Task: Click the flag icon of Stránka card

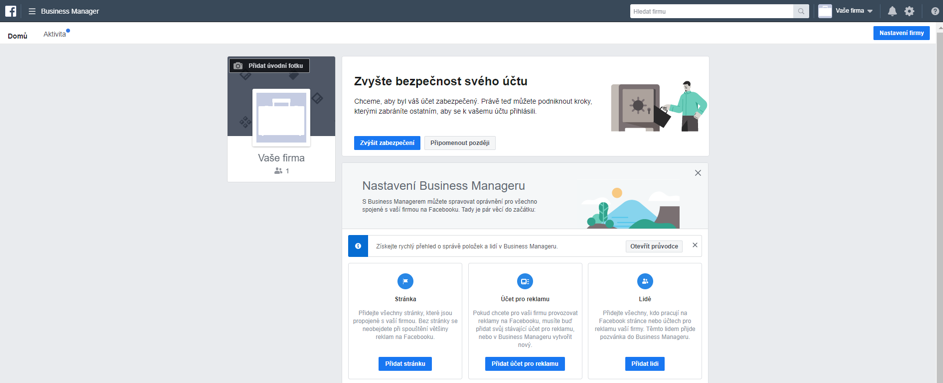Action: coord(405,281)
